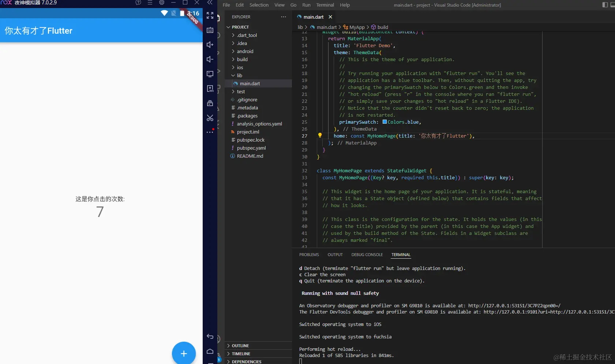Open Nox emulator hamburger menu
The height and width of the screenshot is (364, 615).
pos(150,3)
